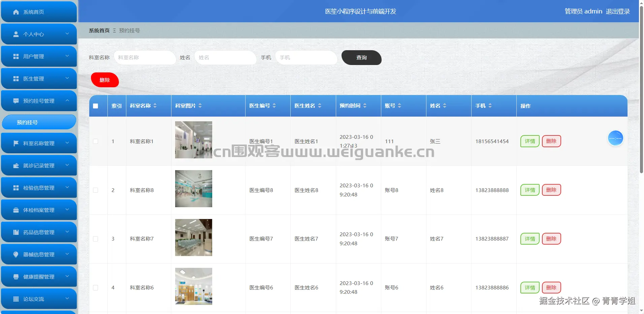Image resolution: width=644 pixels, height=314 pixels.
Task: Expand 检验信息管理 with its chevron
Action: [x=67, y=187]
